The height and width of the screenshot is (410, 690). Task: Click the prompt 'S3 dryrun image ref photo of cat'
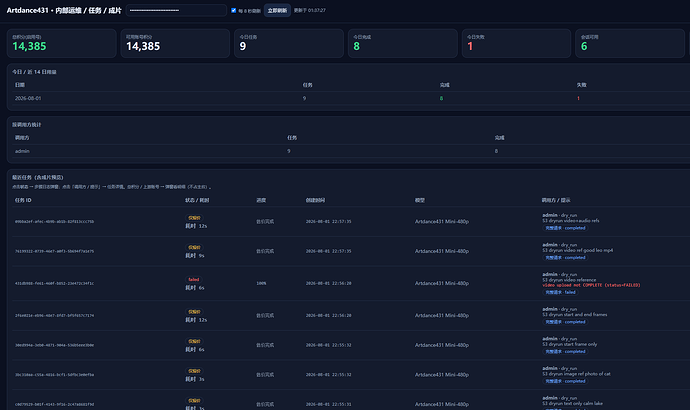point(576,373)
